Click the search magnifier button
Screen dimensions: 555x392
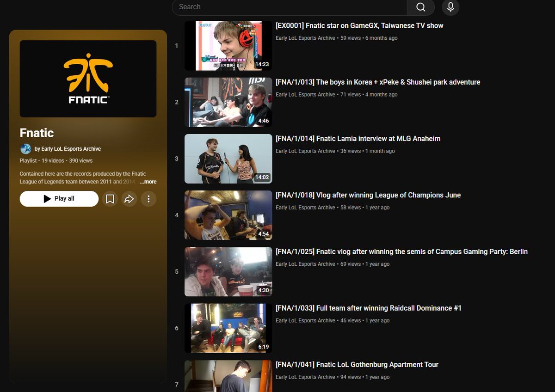420,7
